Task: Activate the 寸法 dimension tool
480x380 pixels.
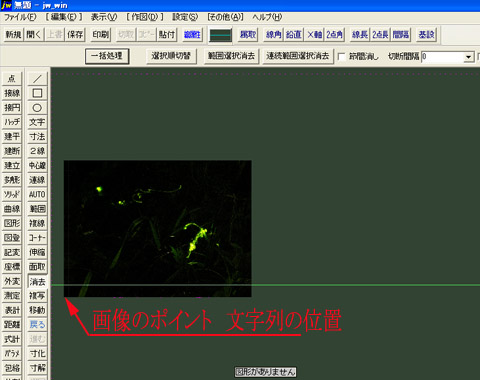Action: click(37, 136)
